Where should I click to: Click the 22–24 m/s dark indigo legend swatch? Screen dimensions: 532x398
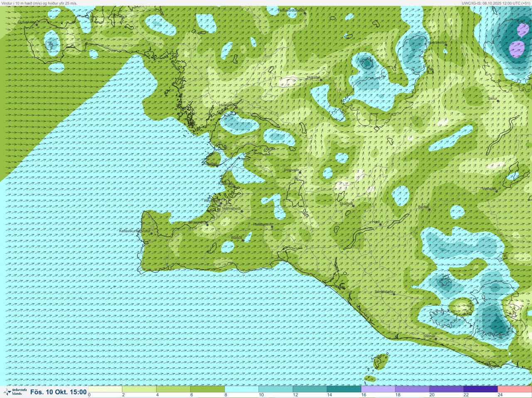pos(480,389)
